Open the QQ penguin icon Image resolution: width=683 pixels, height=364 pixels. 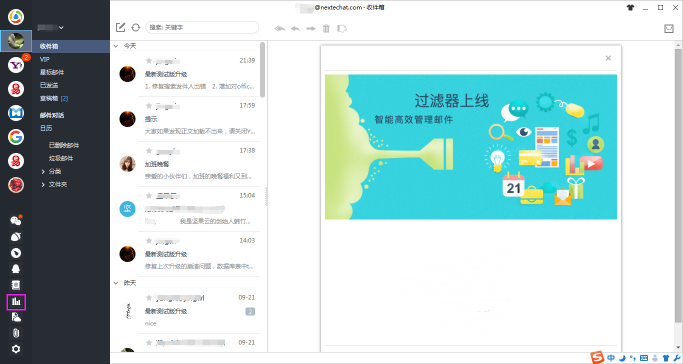click(x=16, y=269)
